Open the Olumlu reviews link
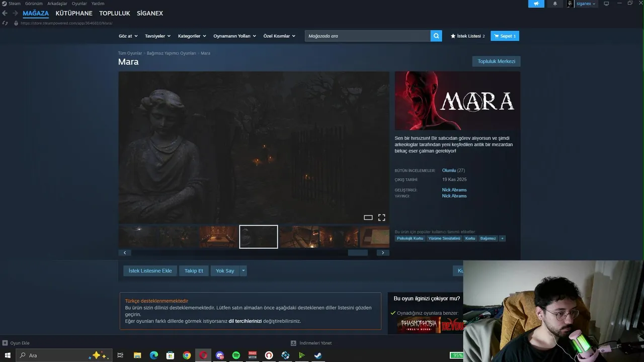 (449, 170)
